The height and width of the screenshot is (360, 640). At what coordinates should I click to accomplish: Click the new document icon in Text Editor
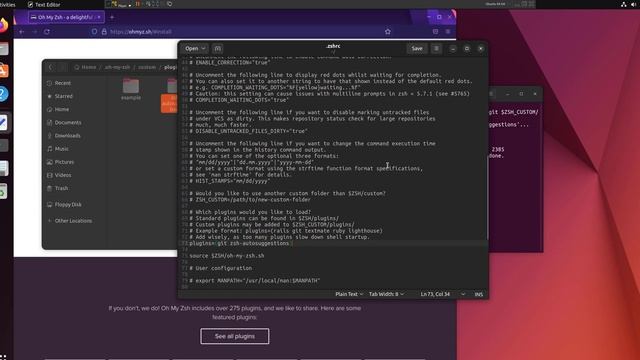[218, 49]
